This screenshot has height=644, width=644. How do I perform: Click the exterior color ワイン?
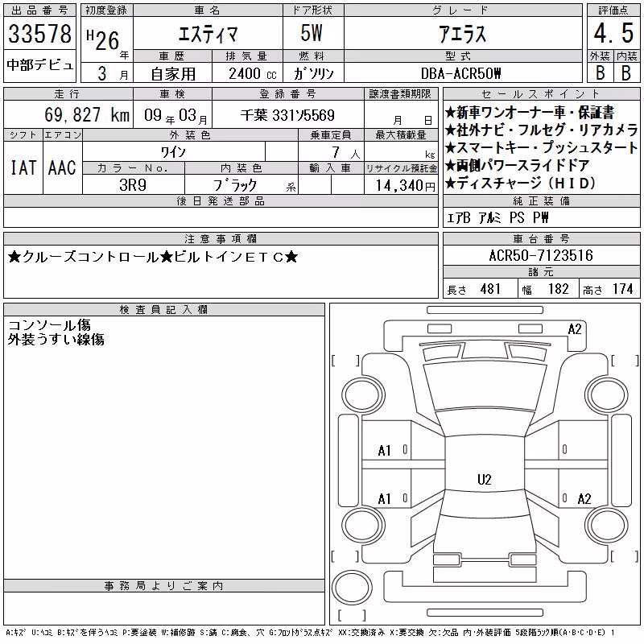pos(173,152)
